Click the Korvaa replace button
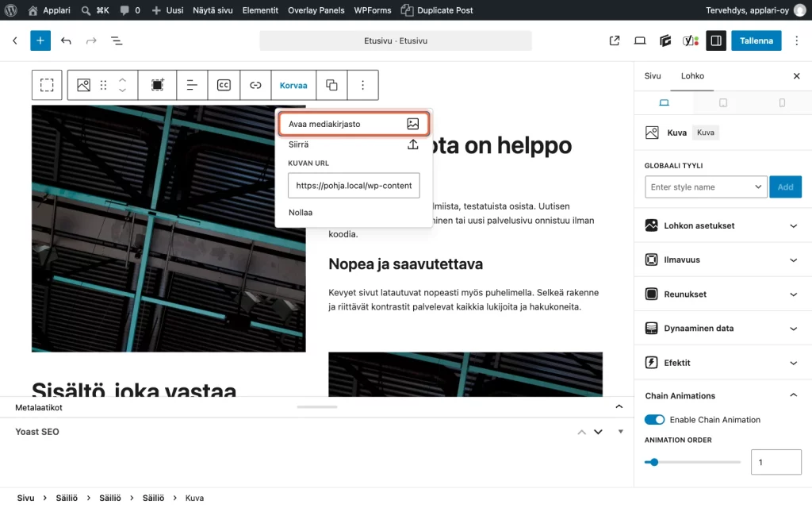Image resolution: width=812 pixels, height=508 pixels. (293, 85)
